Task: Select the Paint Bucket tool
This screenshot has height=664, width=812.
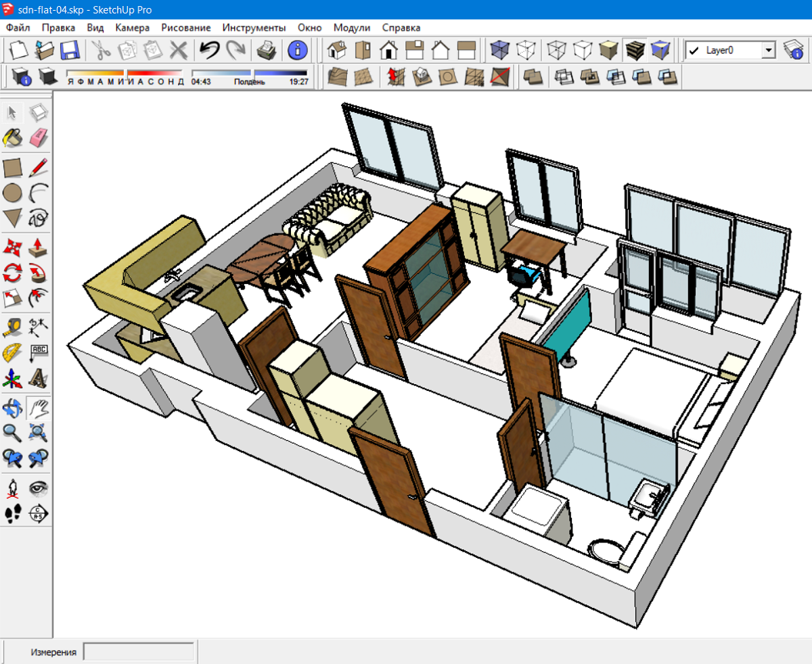Action: click(13, 138)
